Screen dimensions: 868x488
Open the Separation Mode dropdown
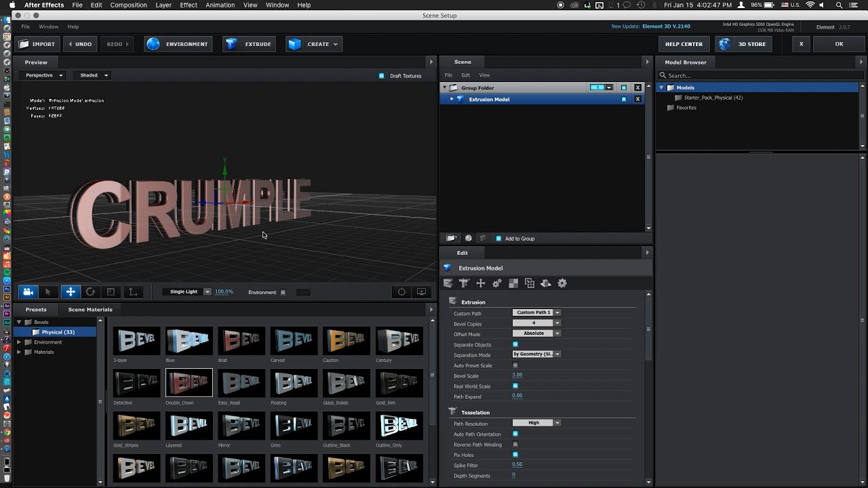pos(536,354)
